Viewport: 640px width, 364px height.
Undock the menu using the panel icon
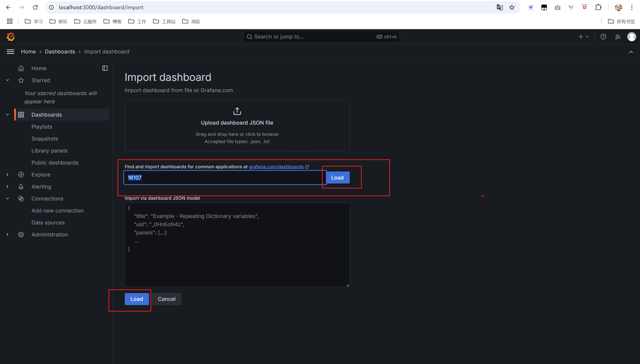point(105,68)
